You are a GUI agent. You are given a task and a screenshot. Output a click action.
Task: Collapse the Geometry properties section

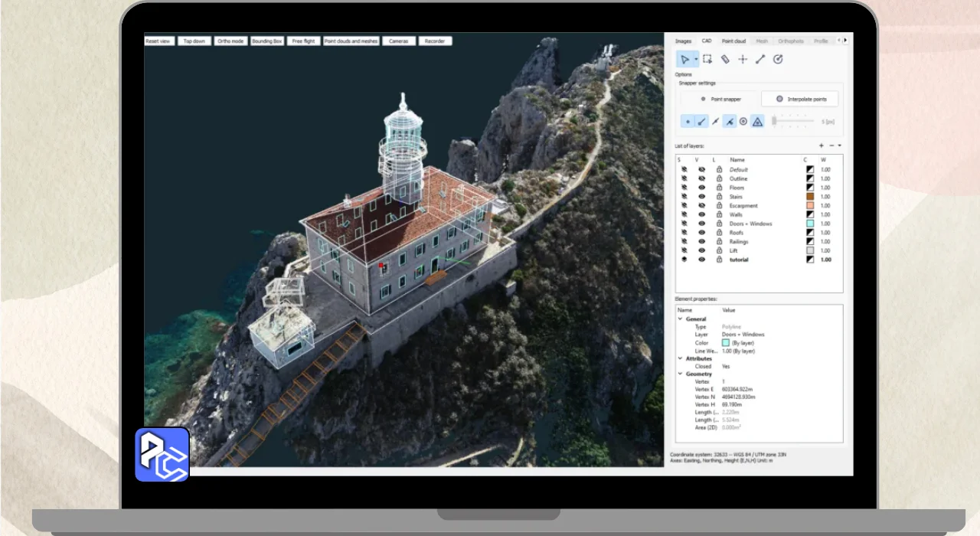(680, 374)
